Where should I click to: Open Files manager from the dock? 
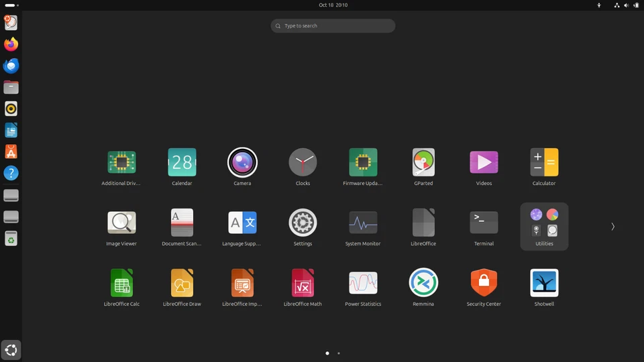(x=11, y=87)
